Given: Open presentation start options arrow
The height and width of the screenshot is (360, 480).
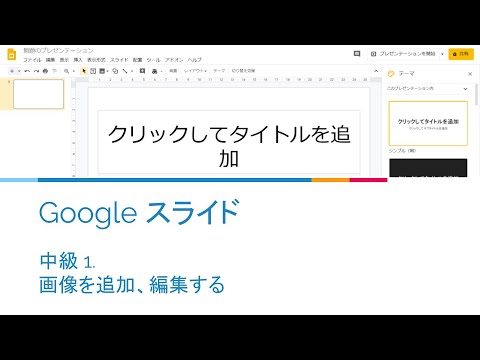Looking at the screenshot, I should click(442, 54).
